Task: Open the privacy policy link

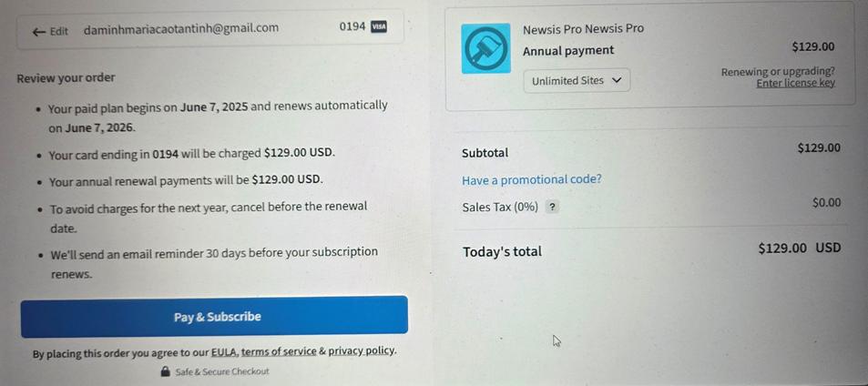Action: click(362, 350)
